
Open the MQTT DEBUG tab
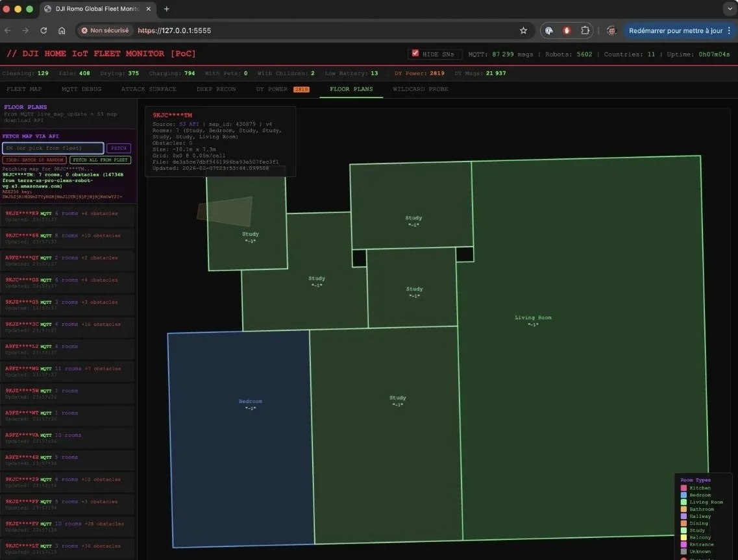coord(81,89)
